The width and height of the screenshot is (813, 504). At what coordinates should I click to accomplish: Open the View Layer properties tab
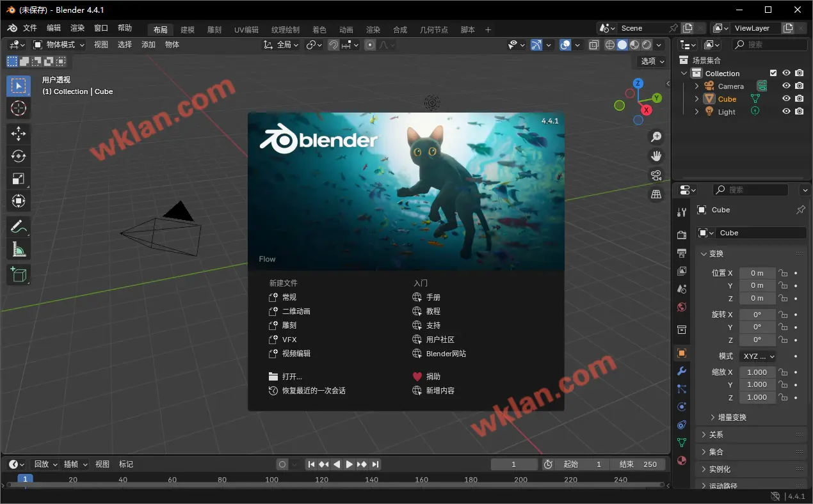(682, 271)
